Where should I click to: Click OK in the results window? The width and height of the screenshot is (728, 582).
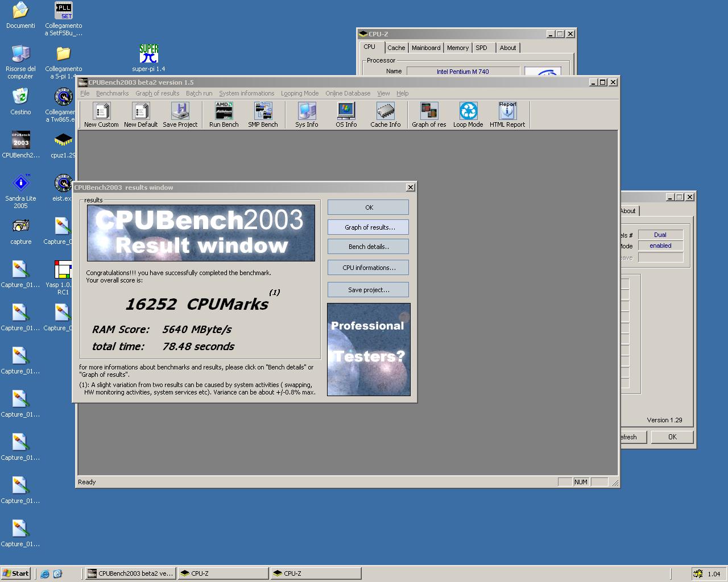point(368,207)
